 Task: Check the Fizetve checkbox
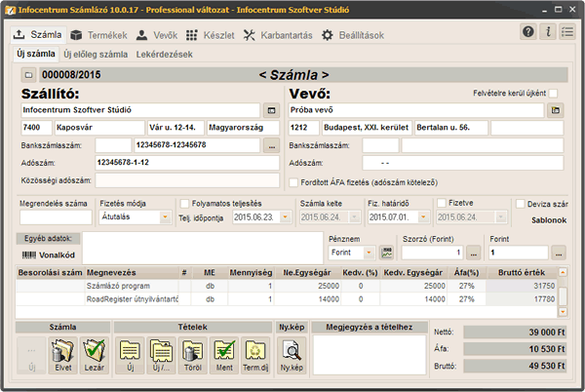pos(442,203)
